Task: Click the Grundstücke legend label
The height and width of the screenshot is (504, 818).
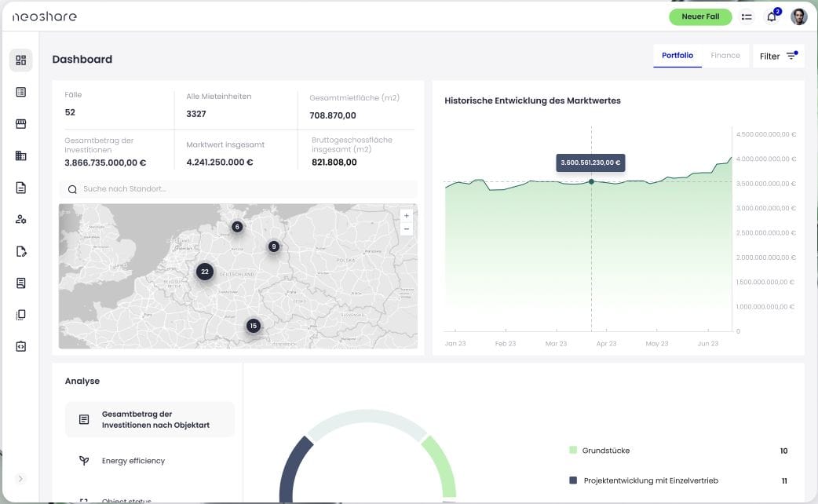Action: click(606, 451)
